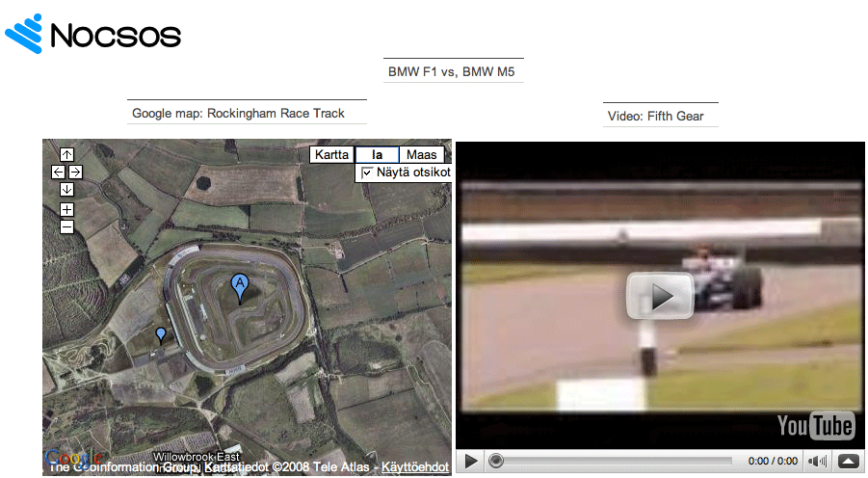Click the small blue marker left of track

(x=161, y=334)
